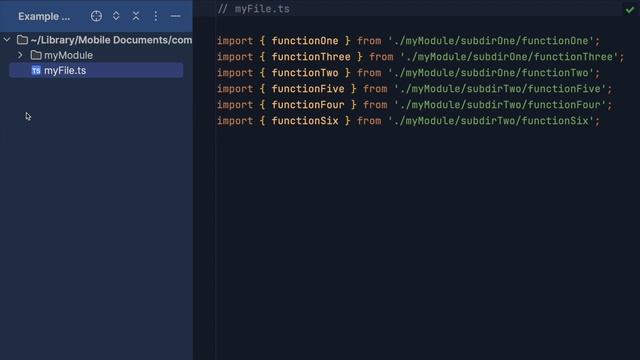Click path './myModule/subdirOne/functionTwo'
The width and height of the screenshot is (640, 360).
(491, 73)
